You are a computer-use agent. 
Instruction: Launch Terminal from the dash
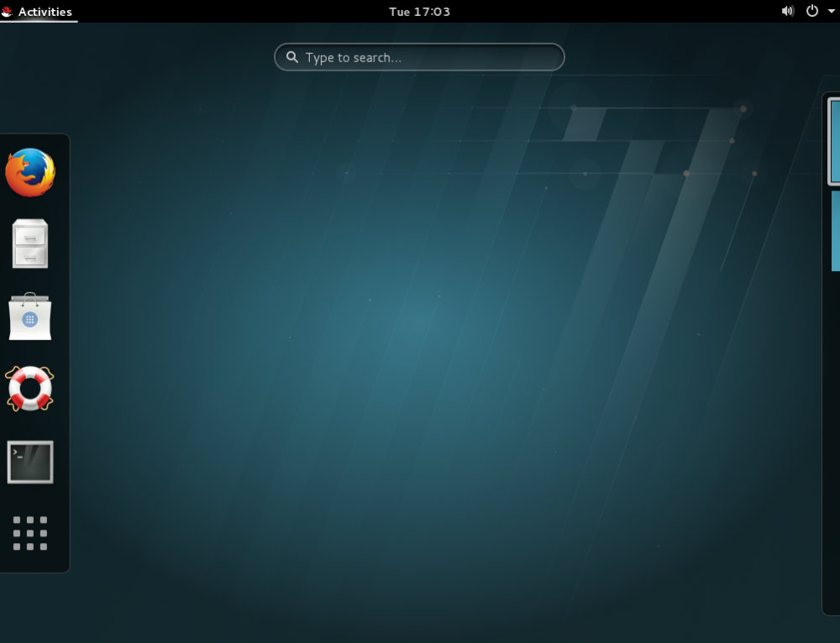pyautogui.click(x=30, y=462)
